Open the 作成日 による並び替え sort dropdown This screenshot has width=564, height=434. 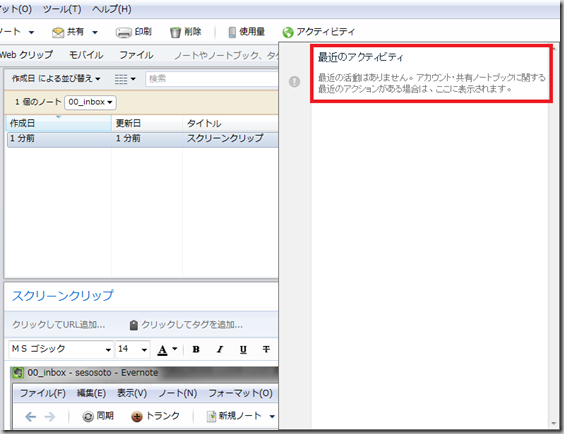56,78
